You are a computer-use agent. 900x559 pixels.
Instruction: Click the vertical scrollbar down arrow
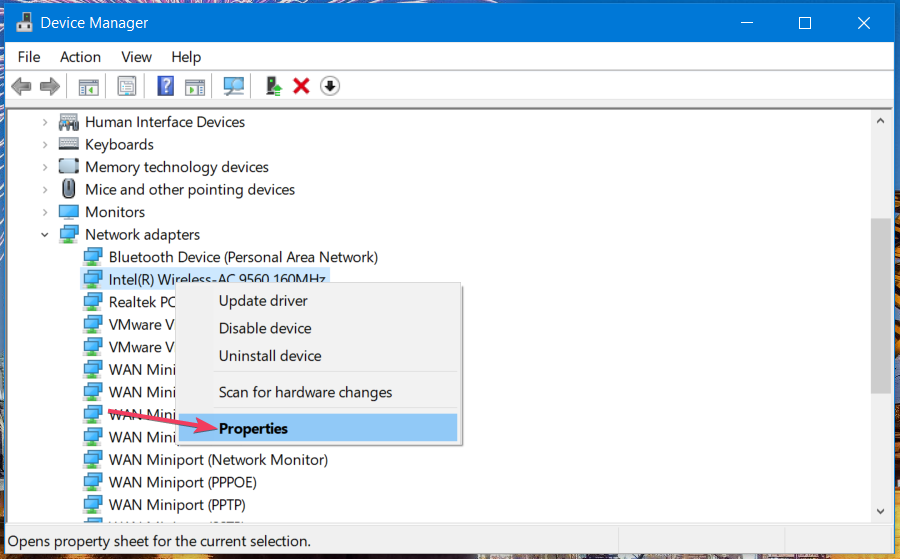click(880, 511)
